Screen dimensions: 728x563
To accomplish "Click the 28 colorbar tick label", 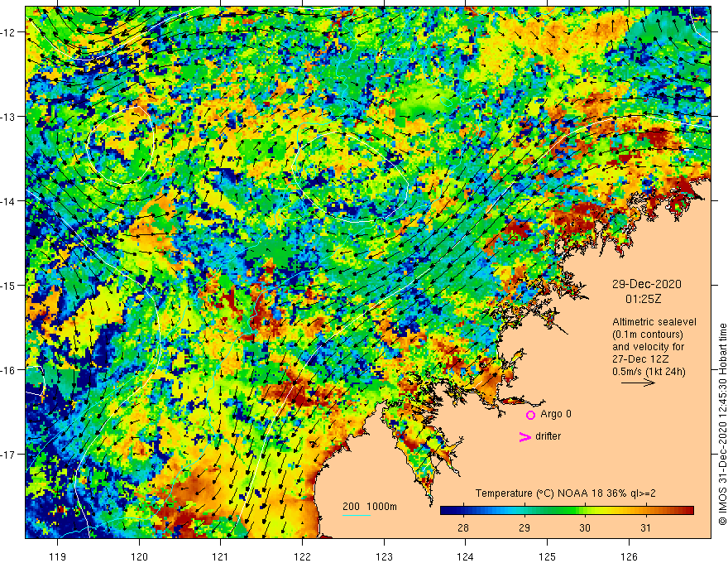I will (x=463, y=527).
